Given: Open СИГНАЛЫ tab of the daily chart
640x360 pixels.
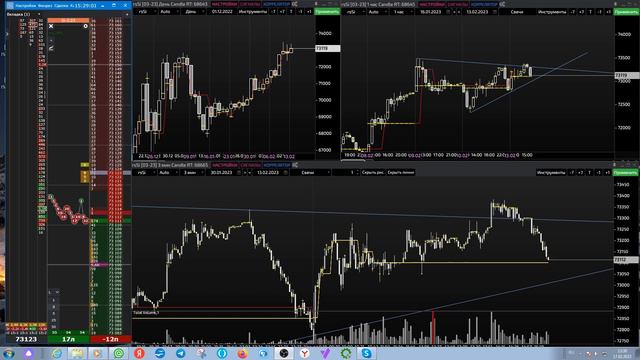Looking at the screenshot, I should pos(250,4).
